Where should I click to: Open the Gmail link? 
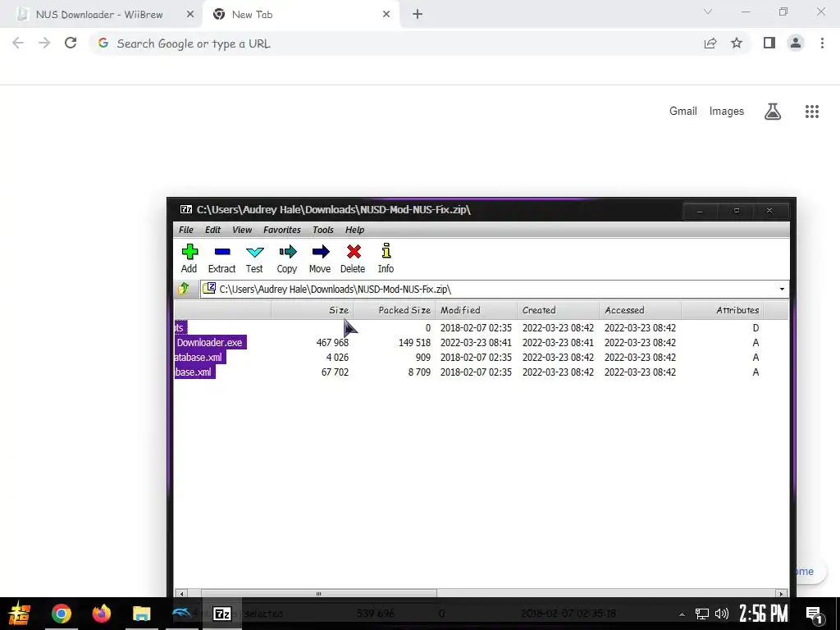(683, 112)
